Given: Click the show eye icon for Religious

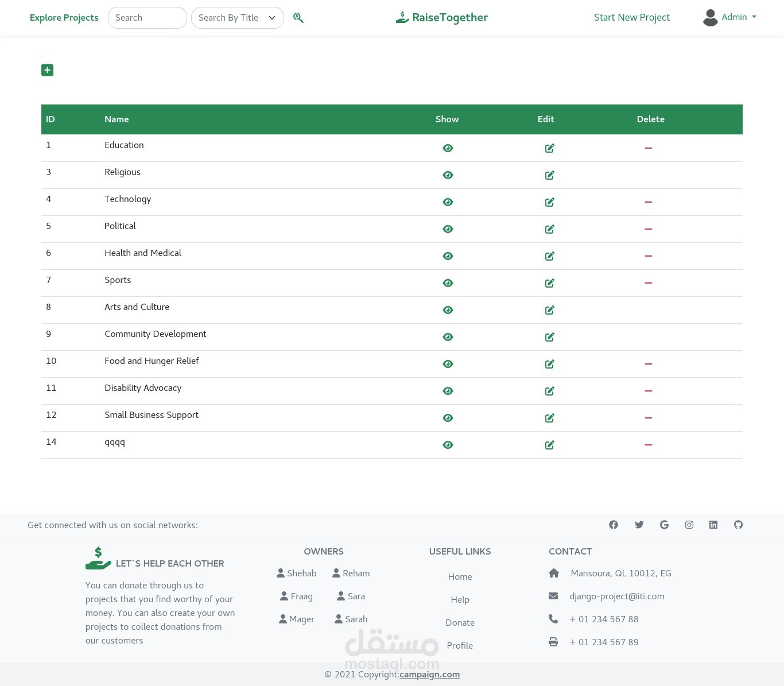Looking at the screenshot, I should (448, 175).
